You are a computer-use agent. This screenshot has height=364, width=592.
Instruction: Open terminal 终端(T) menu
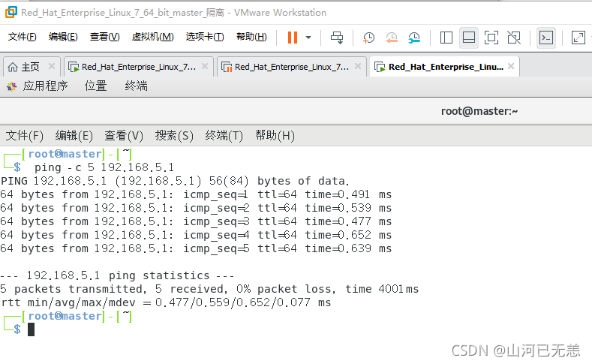click(x=224, y=135)
